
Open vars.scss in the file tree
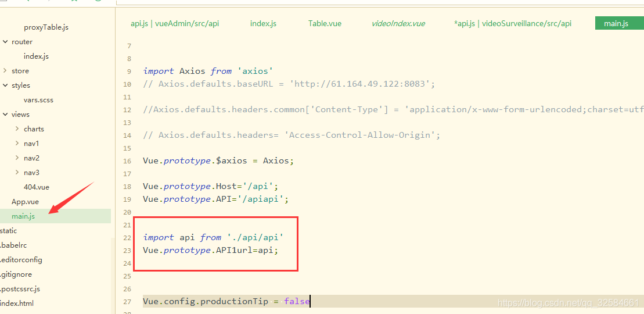[x=38, y=100]
